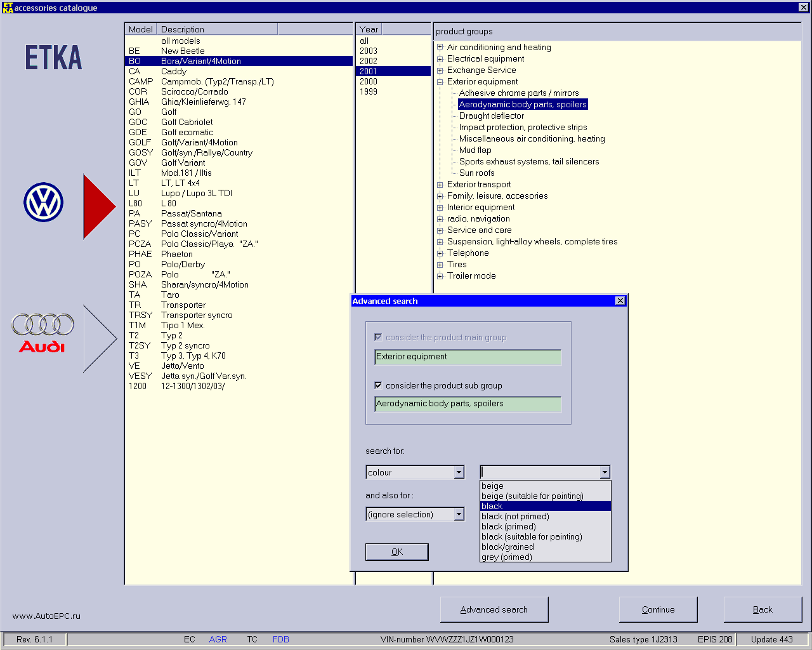Select Sports exhaust systems, tail silencers
Screen dimensions: 812x650
[x=529, y=161]
